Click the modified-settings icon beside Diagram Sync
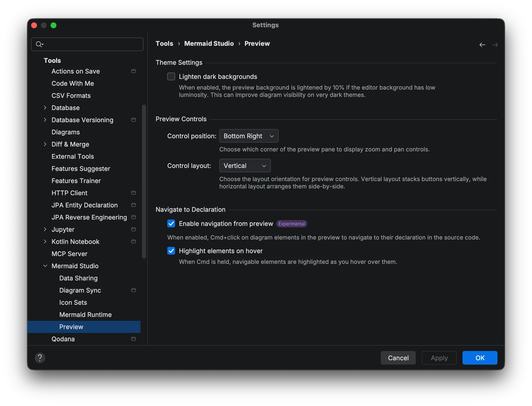The height and width of the screenshot is (406, 532). click(133, 290)
